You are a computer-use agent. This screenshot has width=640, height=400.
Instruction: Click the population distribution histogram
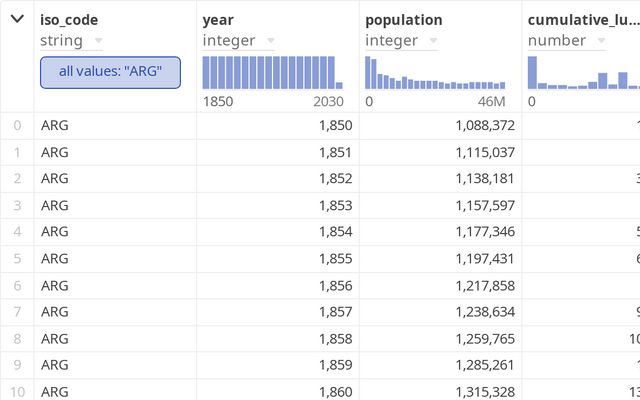(x=435, y=73)
